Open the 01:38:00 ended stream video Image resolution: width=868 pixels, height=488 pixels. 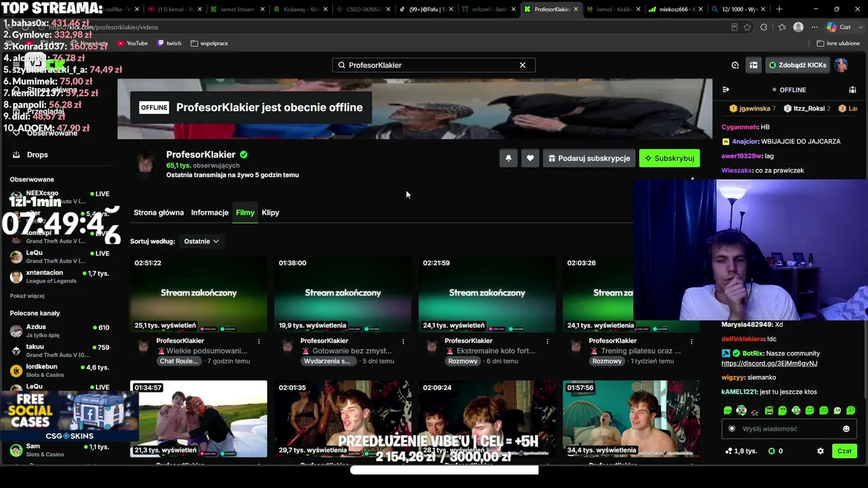coord(343,294)
